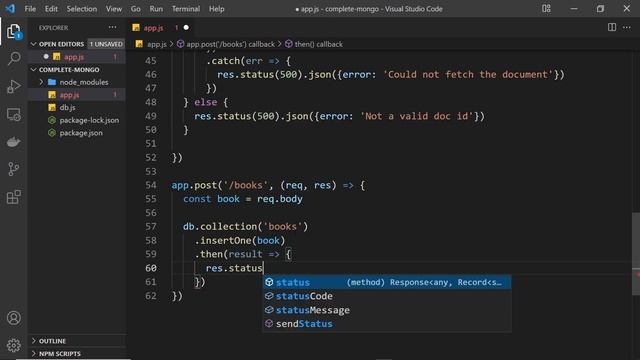
Task: Expand the node_modules folder
Action: point(77,82)
